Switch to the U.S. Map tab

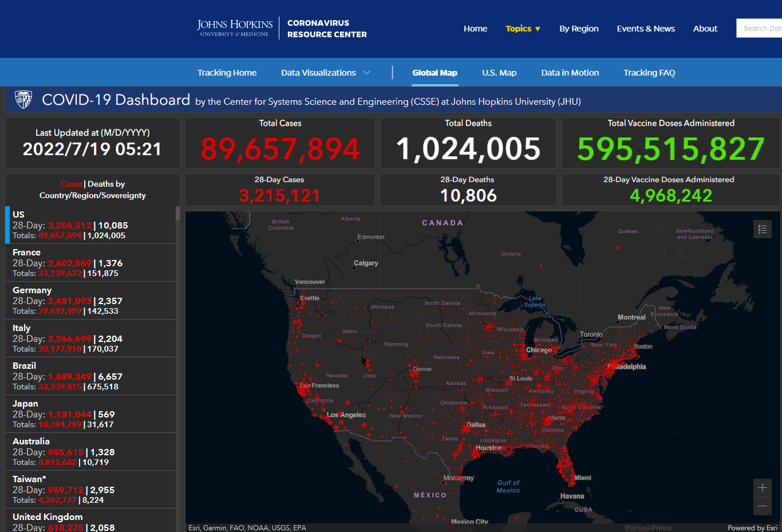point(499,73)
